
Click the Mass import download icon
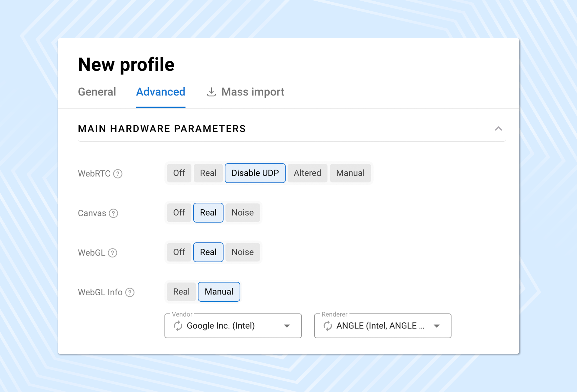coord(211,92)
